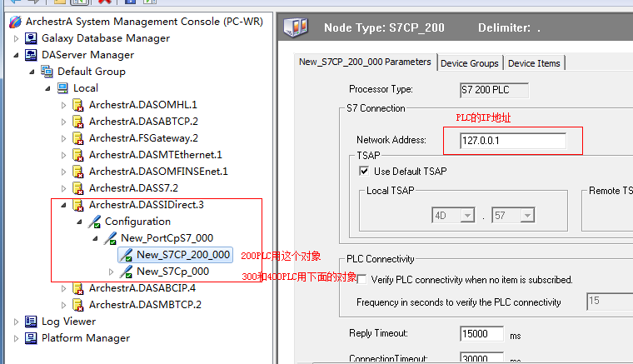The height and width of the screenshot is (364, 633).
Task: Click the Platform Manager icon
Action: coord(31,338)
